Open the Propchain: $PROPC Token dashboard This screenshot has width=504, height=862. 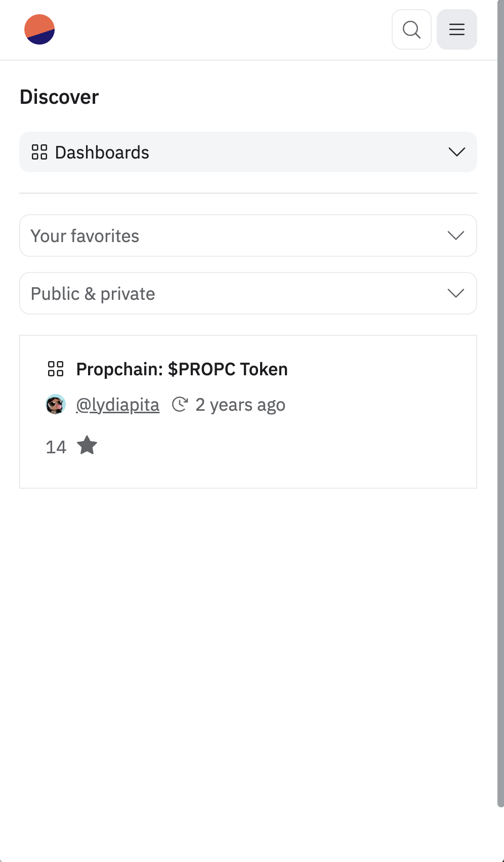(182, 369)
